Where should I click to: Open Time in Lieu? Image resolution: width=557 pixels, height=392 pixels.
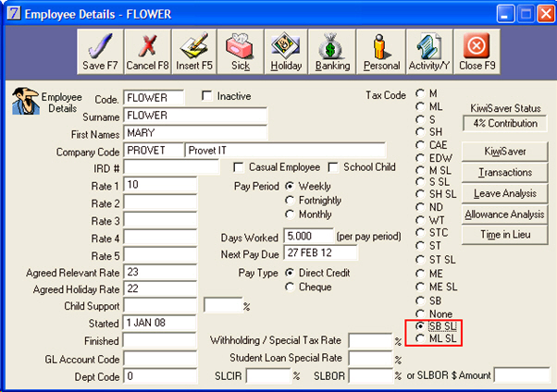505,235
